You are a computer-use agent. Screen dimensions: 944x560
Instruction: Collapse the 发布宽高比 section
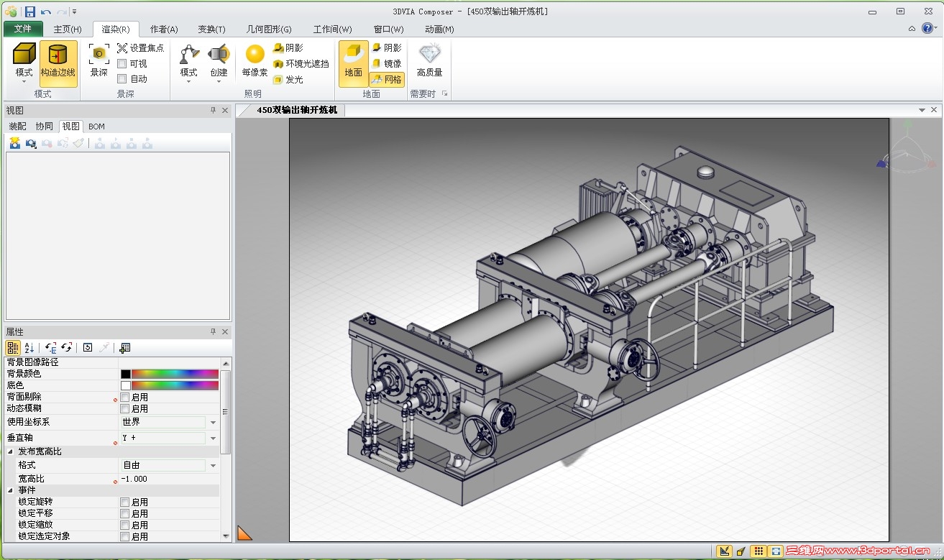11,451
